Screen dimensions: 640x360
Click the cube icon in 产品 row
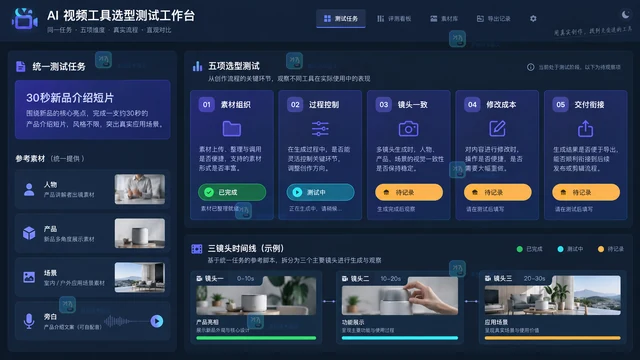pos(29,233)
